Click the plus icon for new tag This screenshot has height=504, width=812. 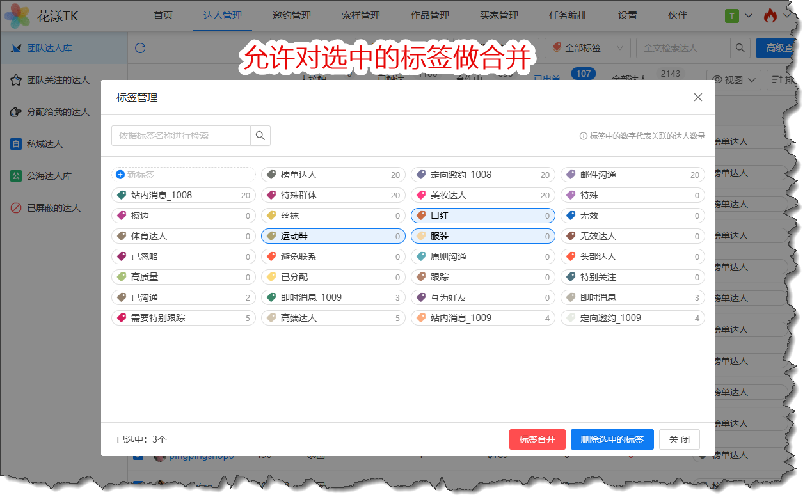[x=120, y=175]
